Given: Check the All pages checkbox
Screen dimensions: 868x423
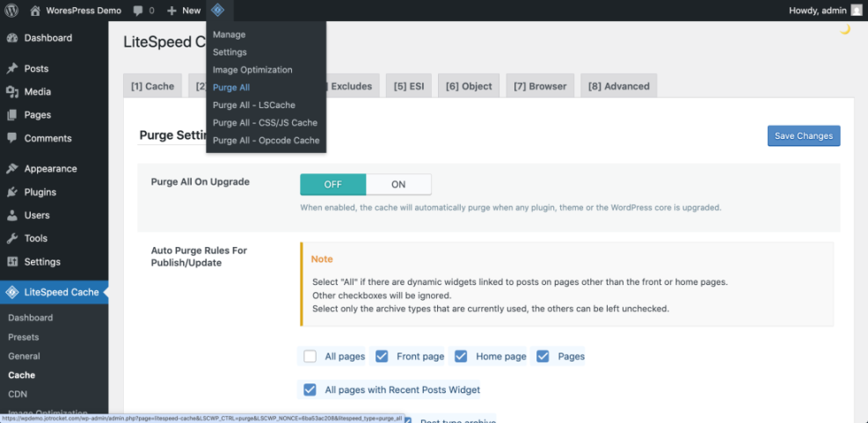Looking at the screenshot, I should (x=310, y=356).
